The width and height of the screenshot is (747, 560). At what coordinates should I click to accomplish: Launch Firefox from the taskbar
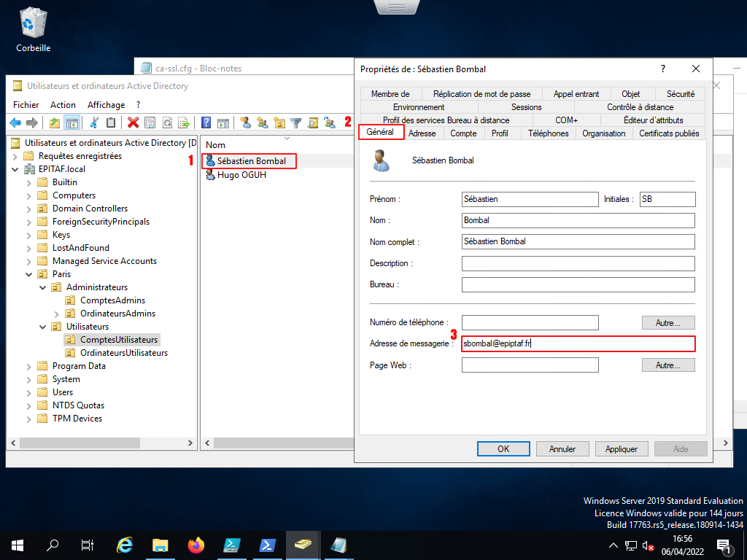tap(196, 545)
